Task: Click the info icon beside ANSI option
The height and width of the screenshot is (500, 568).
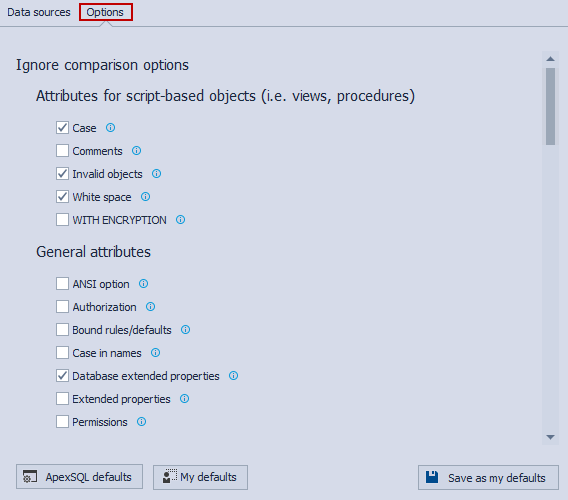Action: [143, 284]
